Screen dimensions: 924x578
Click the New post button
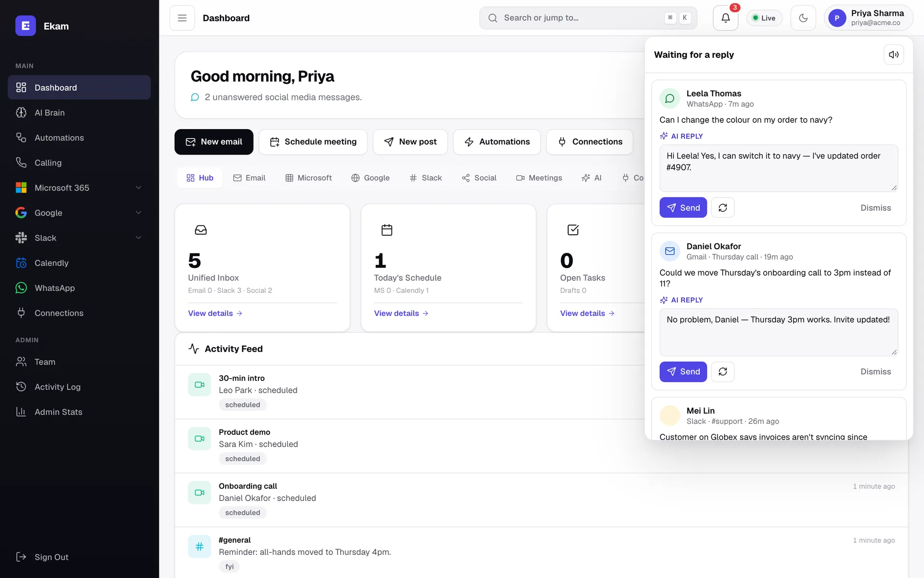click(x=410, y=142)
